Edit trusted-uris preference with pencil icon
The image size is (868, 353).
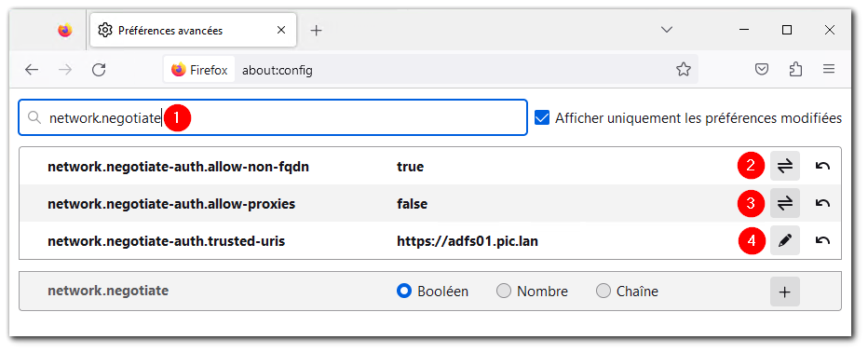784,240
